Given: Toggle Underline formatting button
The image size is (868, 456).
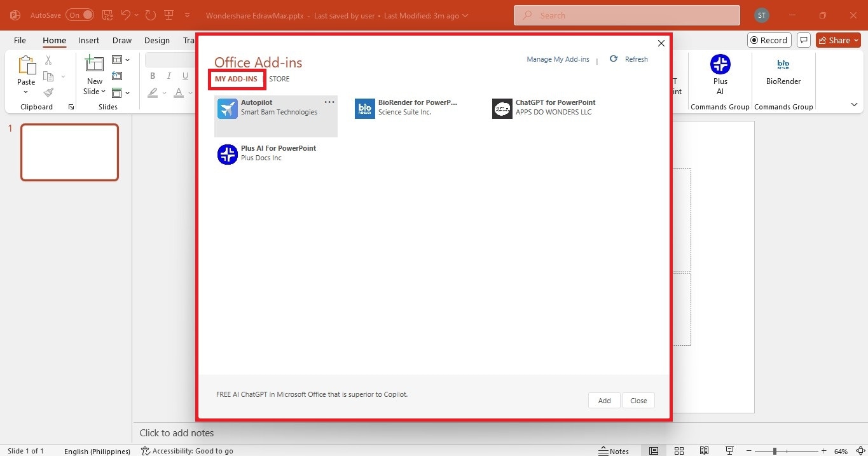Looking at the screenshot, I should pyautogui.click(x=186, y=76).
